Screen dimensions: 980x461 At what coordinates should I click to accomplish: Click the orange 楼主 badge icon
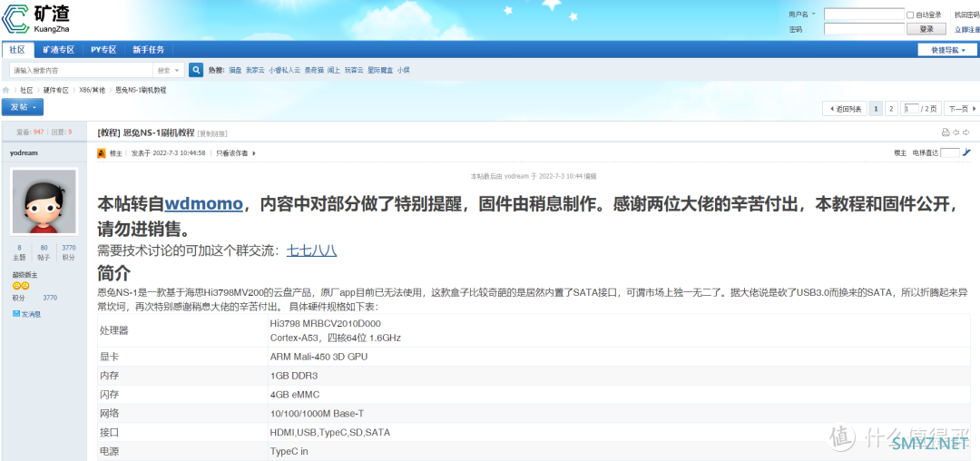(x=102, y=153)
